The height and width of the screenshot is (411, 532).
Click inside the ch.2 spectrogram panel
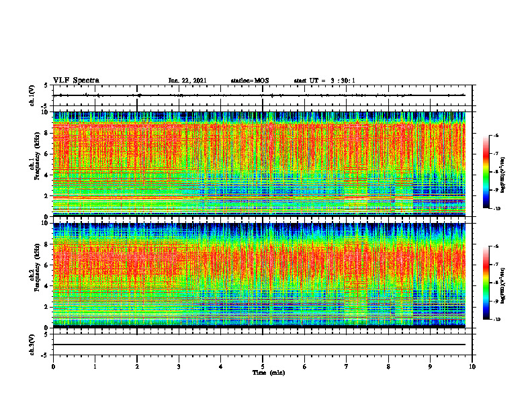[x=259, y=275]
